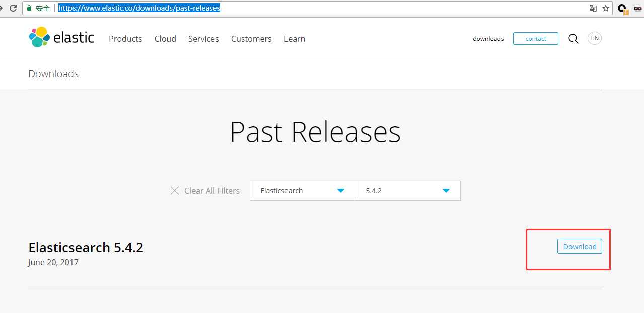The height and width of the screenshot is (313, 644).
Task: Click the green padlock secure-site icon
Action: 29,8
